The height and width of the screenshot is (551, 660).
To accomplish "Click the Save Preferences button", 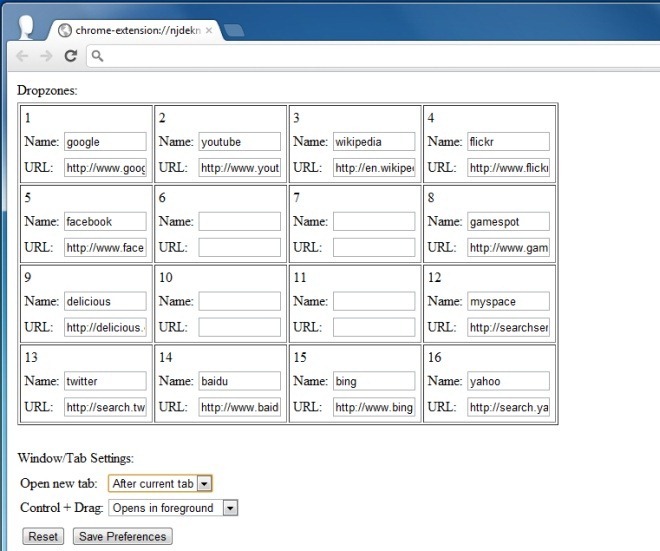I will tap(122, 537).
